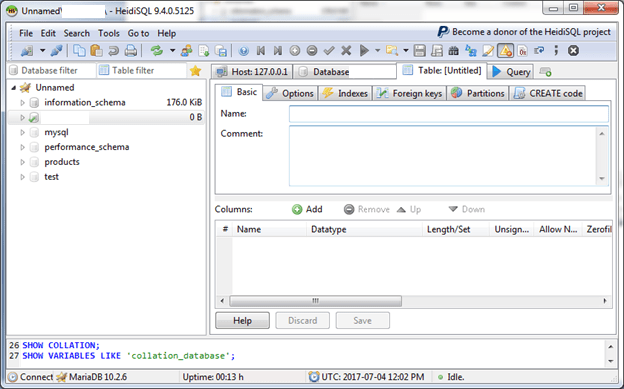Click the Copy toolbar icon

[x=79, y=51]
